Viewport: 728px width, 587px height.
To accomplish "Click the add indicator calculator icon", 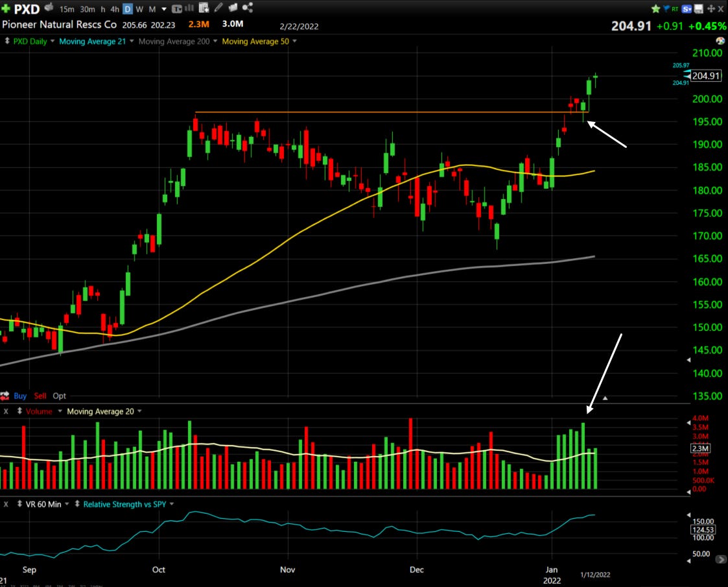I will [x=204, y=7].
